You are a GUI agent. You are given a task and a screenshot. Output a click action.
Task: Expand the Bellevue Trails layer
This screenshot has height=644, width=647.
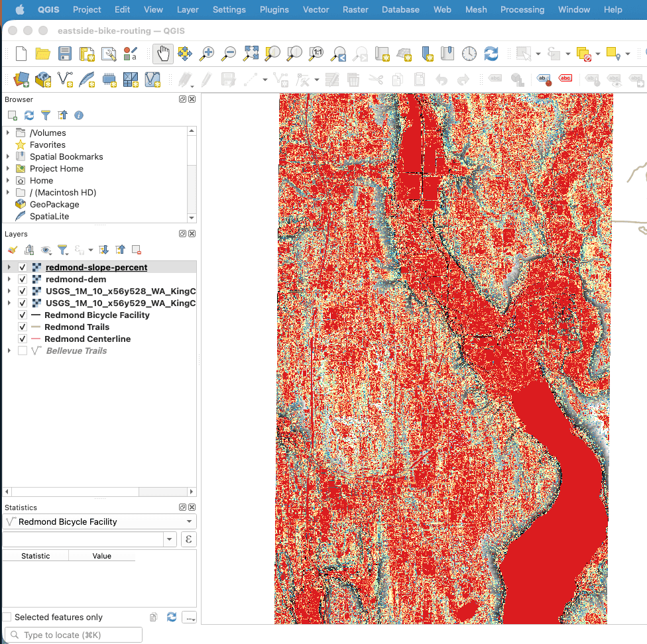[9, 351]
